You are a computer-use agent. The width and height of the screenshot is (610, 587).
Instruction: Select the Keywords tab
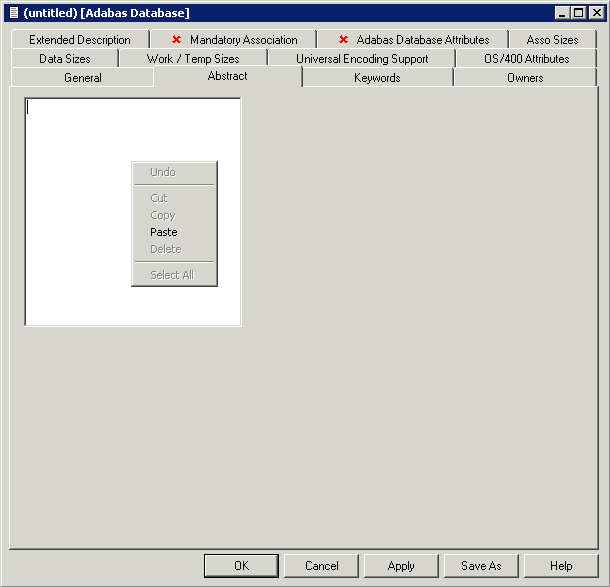[x=377, y=78]
